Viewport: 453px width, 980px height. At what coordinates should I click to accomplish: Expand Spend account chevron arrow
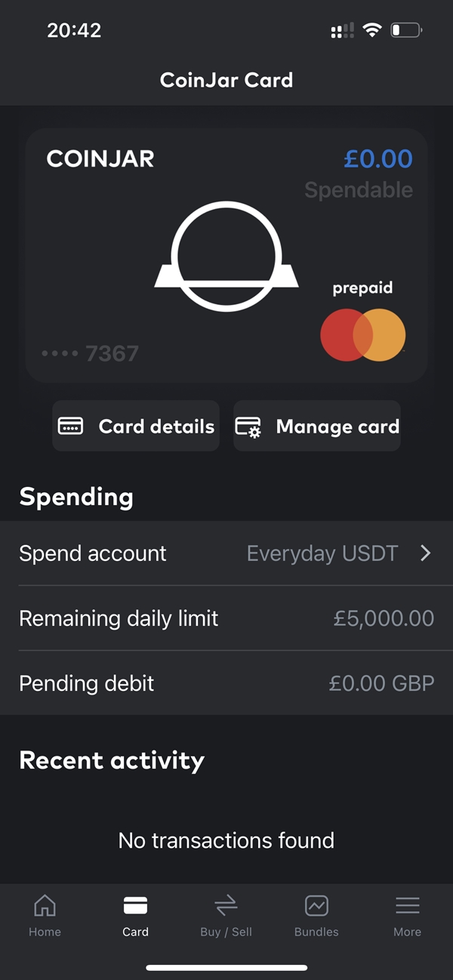[x=426, y=553]
